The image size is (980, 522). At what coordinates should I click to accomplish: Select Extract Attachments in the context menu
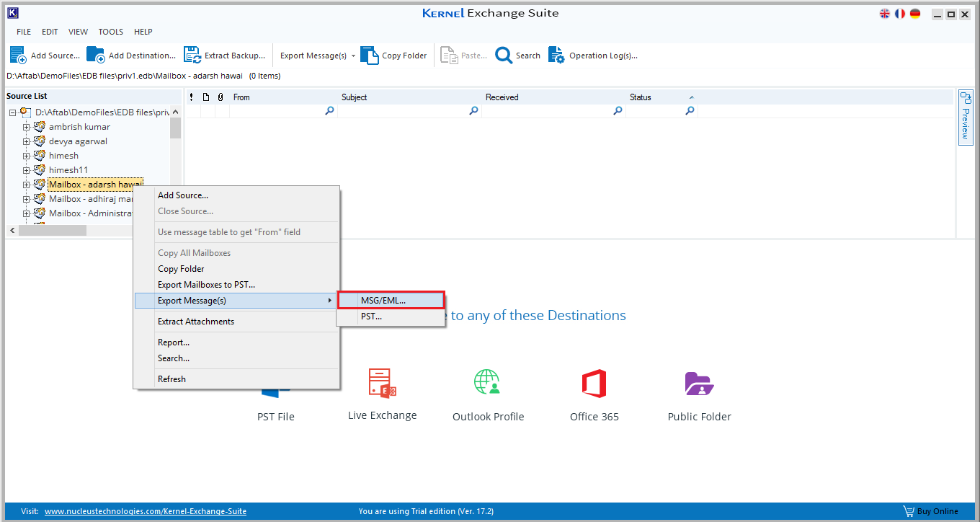point(236,322)
